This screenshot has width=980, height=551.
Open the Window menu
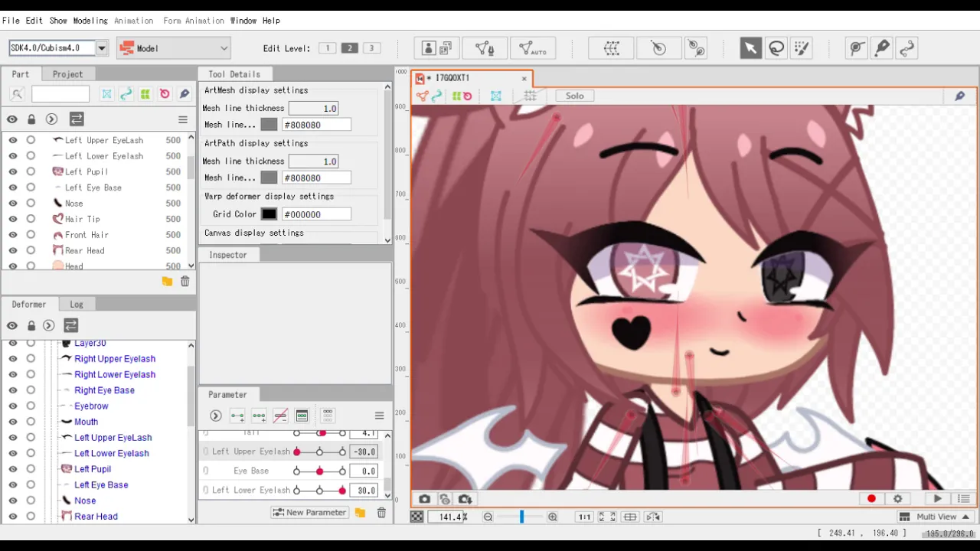point(243,21)
